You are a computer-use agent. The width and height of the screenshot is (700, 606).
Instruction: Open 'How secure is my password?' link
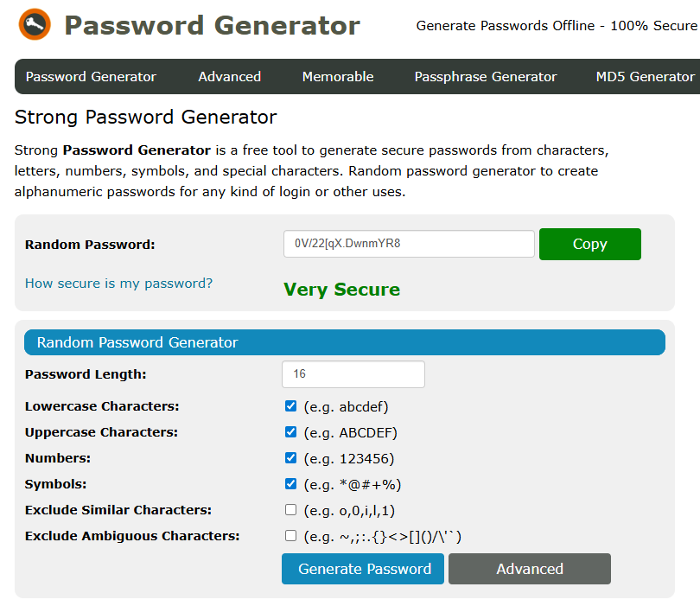point(118,284)
